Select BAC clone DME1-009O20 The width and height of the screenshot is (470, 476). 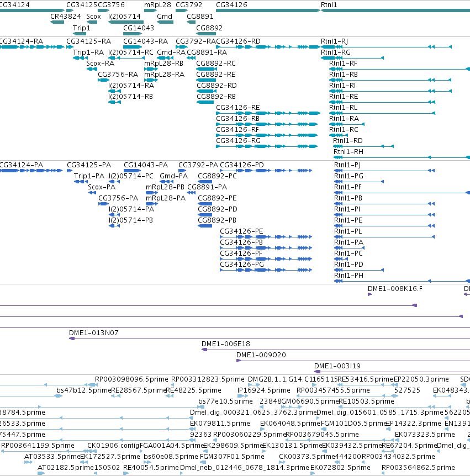(x=261, y=355)
